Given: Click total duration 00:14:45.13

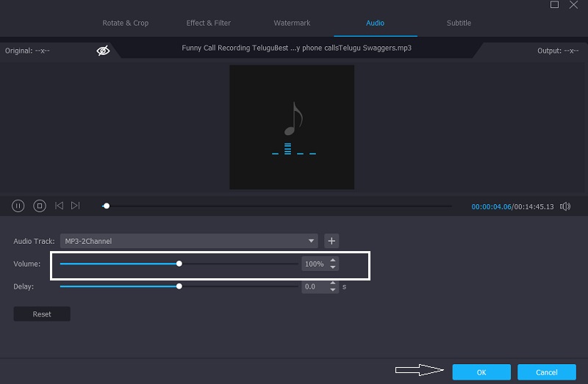Looking at the screenshot, I should 534,207.
